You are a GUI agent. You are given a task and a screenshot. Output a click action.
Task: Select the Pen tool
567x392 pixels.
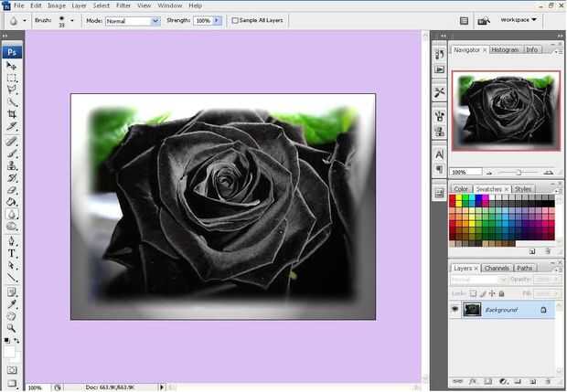point(11,241)
